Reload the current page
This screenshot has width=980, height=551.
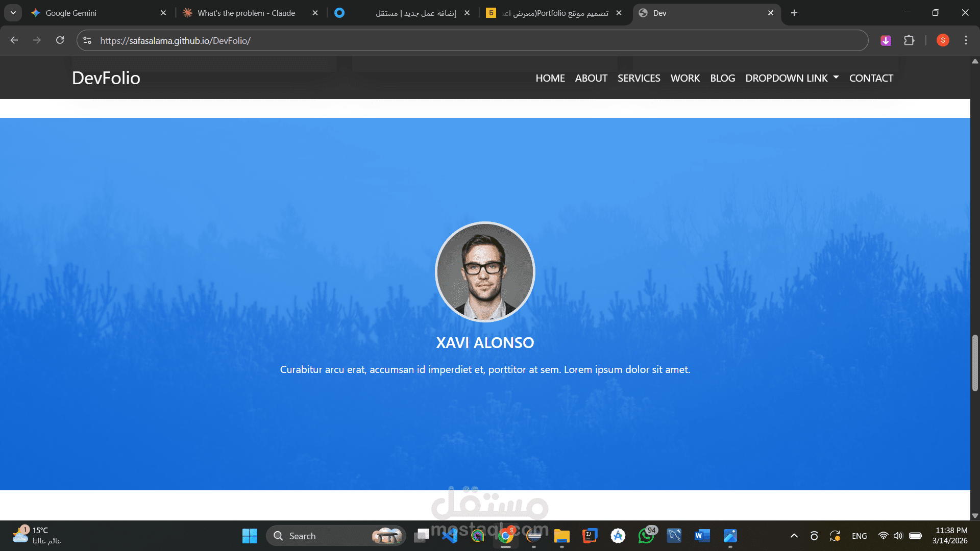(x=60, y=40)
